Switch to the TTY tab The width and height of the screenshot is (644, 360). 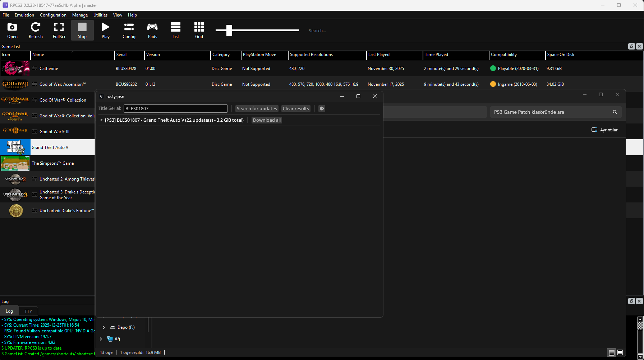click(x=28, y=311)
